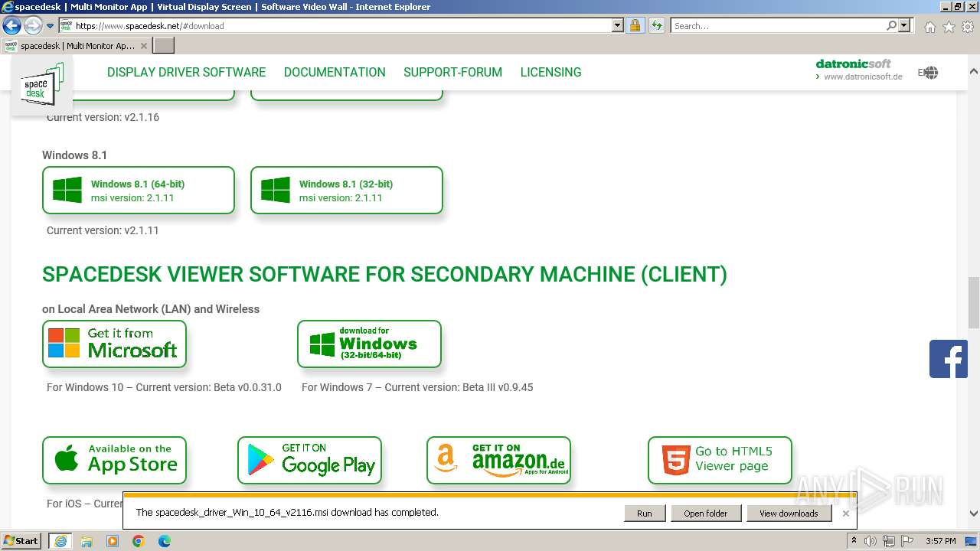The height and width of the screenshot is (551, 980).
Task: Open the recent pages dropdown arrow
Action: point(50,26)
